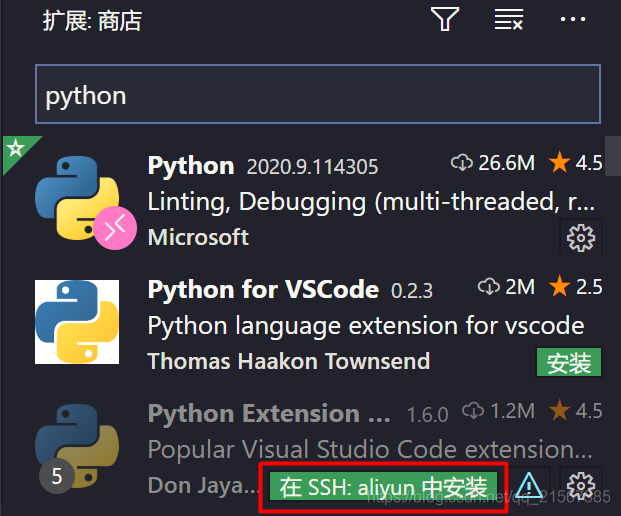Click version 1.6.0 of Extension Pack

tap(428, 415)
